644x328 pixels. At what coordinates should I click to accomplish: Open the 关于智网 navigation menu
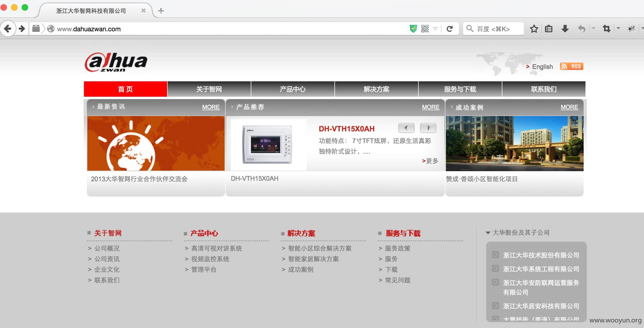coord(209,89)
